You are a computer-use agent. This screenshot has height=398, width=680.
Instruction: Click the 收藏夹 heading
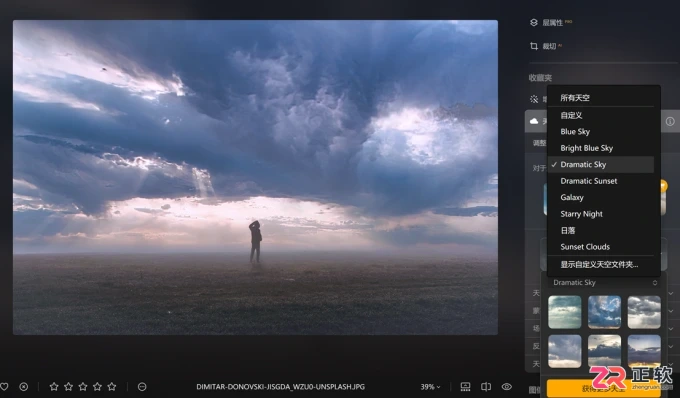(x=540, y=78)
